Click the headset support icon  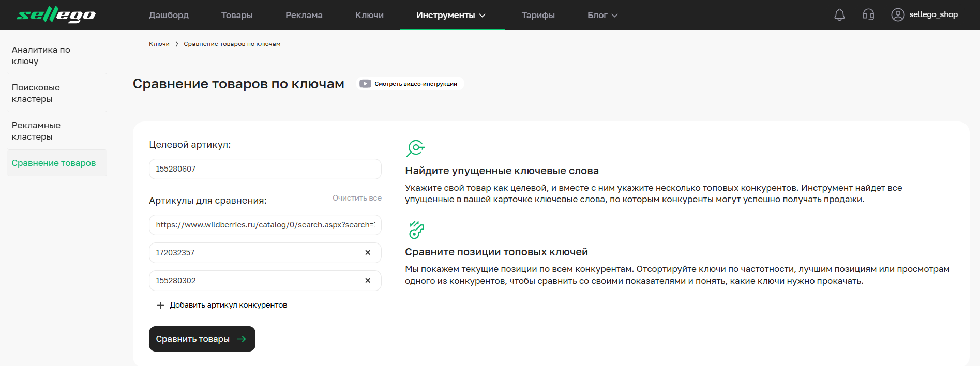click(868, 15)
